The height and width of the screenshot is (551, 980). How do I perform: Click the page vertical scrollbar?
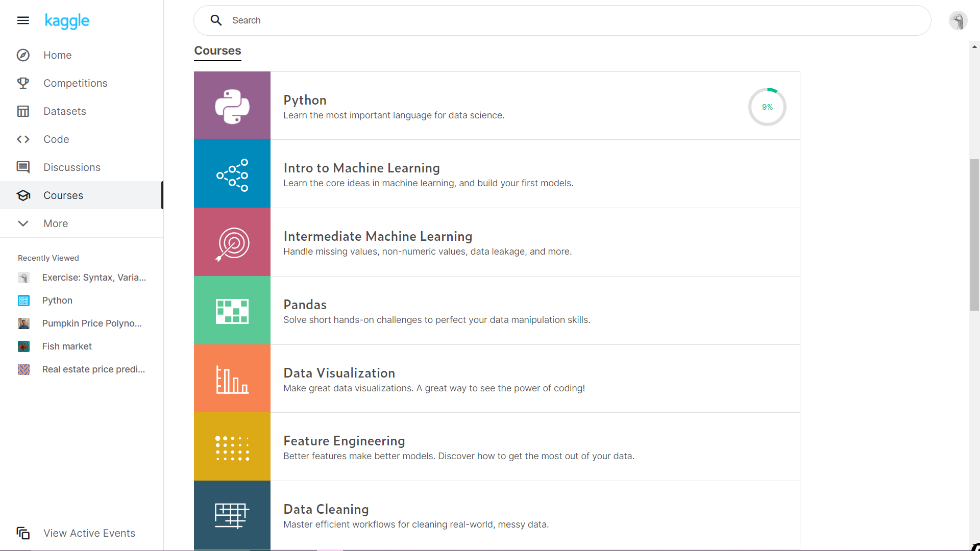(974, 235)
